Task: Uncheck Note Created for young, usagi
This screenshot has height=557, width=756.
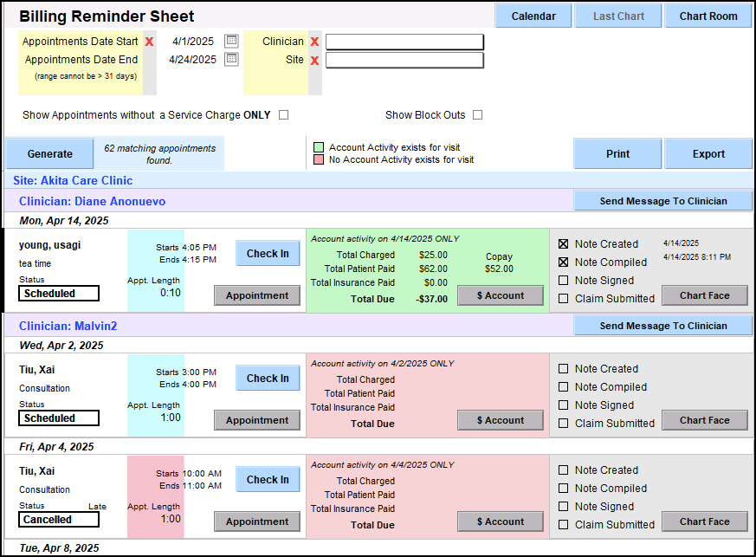Action: click(x=563, y=244)
